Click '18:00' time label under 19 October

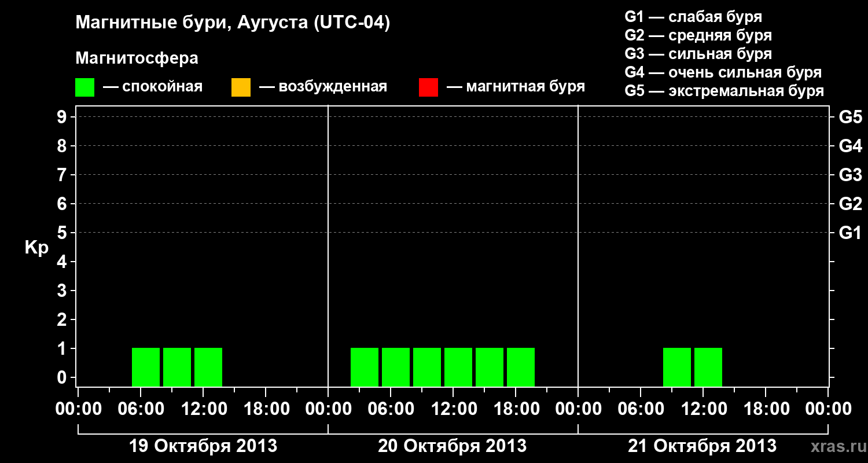(x=266, y=409)
